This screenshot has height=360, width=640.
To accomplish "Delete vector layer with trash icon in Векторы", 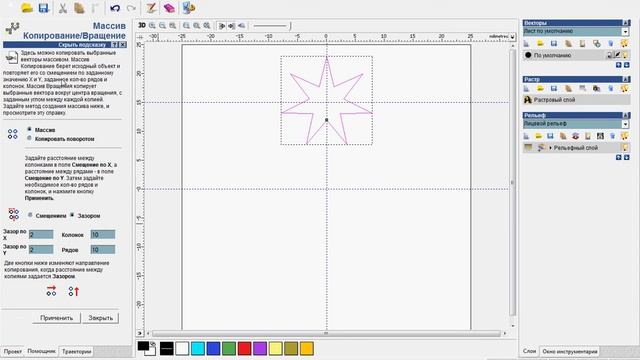I will coord(611,43).
